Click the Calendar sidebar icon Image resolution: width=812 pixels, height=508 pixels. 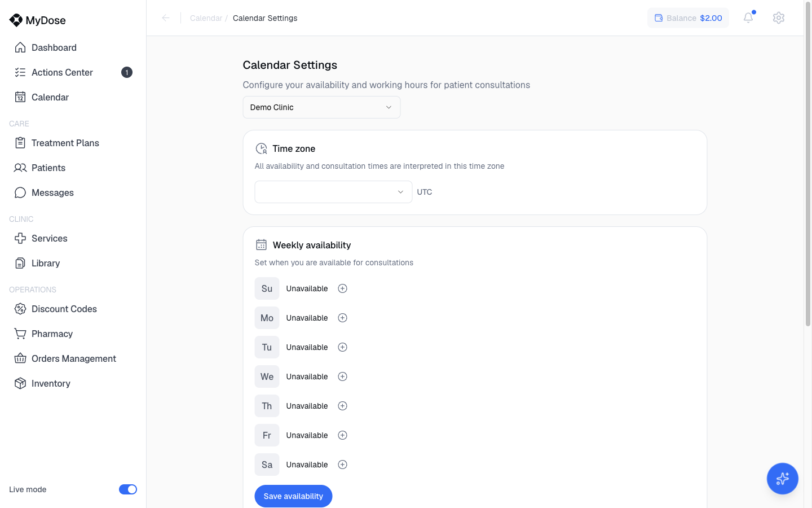click(x=20, y=97)
